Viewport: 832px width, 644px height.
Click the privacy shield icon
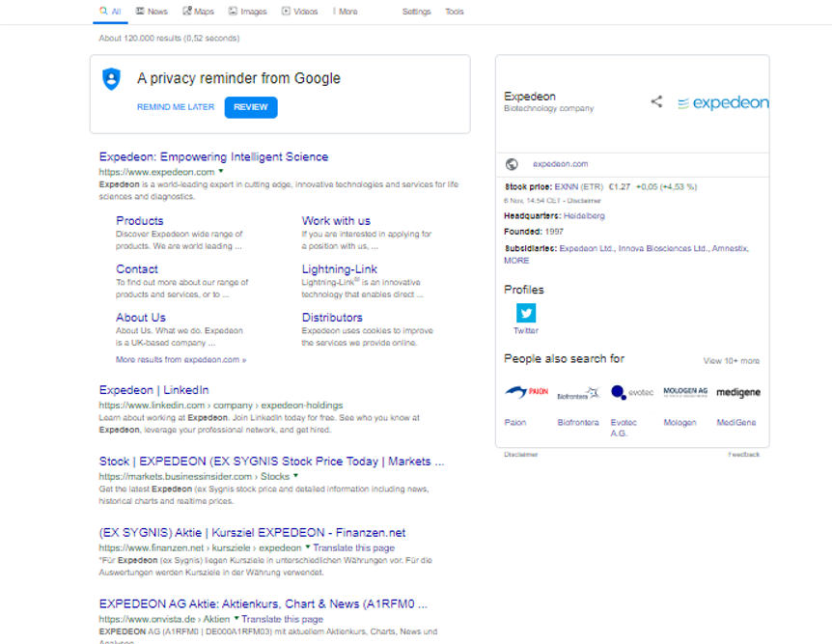[x=112, y=79]
